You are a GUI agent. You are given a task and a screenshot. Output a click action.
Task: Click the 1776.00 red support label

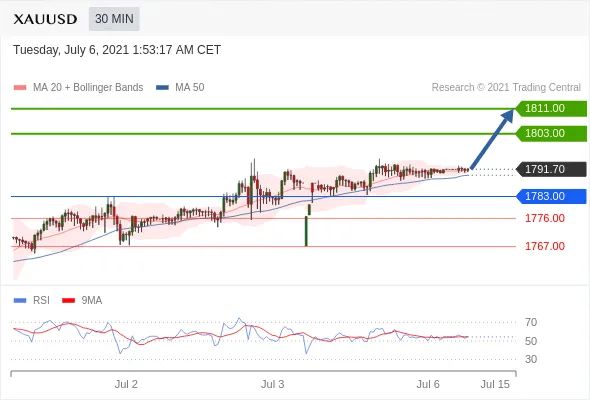click(544, 218)
